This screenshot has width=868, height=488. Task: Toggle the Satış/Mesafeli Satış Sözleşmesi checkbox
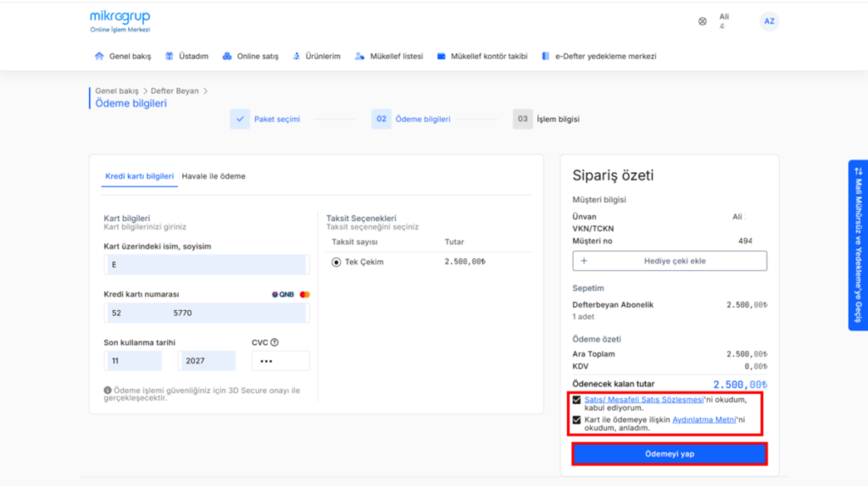pos(576,400)
